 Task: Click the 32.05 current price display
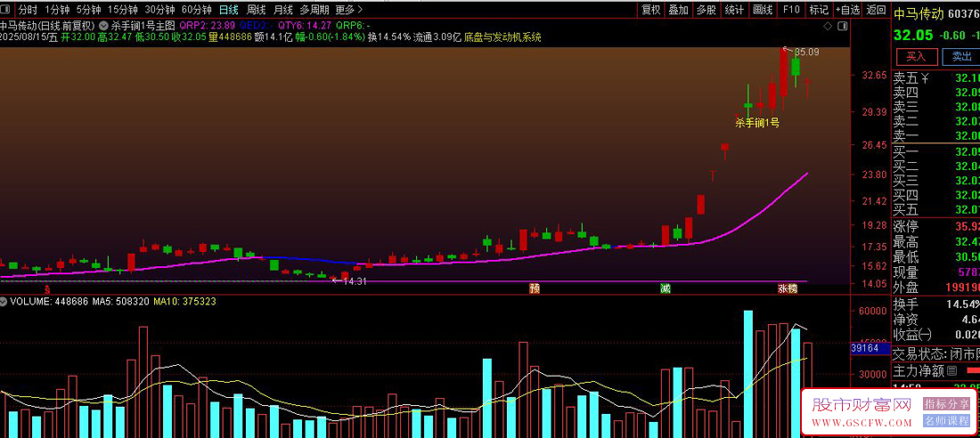coord(912,35)
